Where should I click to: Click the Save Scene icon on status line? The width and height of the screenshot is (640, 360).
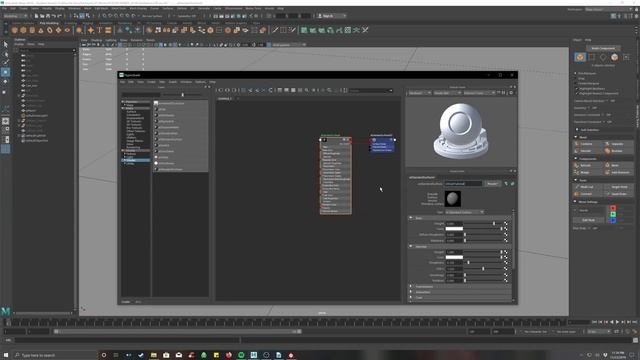pos(48,16)
